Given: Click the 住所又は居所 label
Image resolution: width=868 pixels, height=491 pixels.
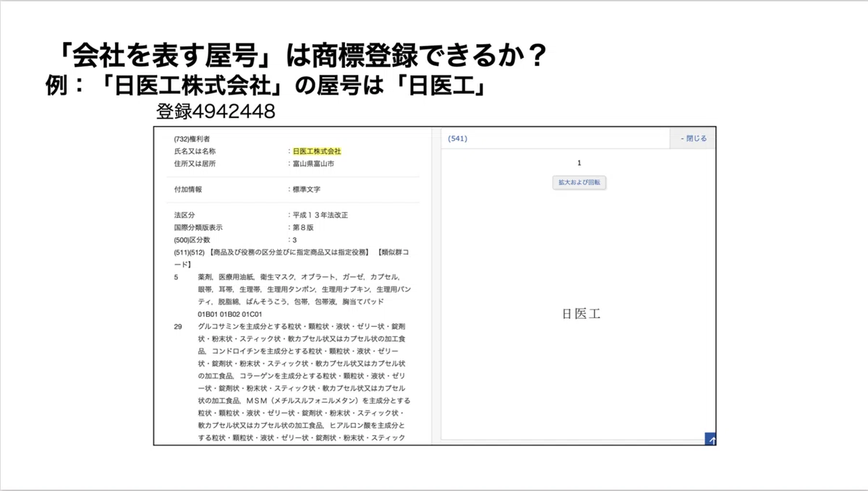Looking at the screenshot, I should (195, 163).
